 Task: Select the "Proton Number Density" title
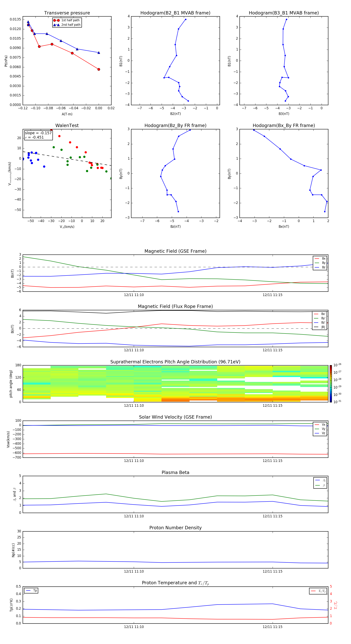pyautogui.click(x=175, y=528)
